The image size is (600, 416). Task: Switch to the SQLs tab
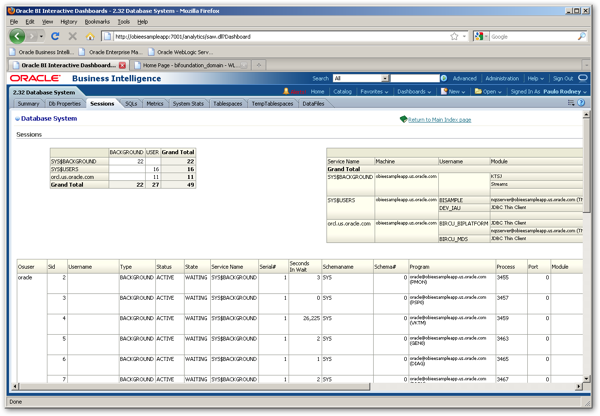click(131, 104)
